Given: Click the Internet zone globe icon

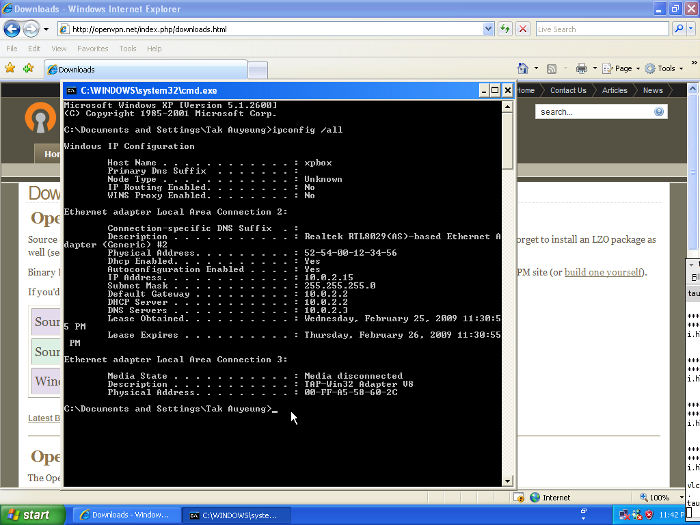Looking at the screenshot, I should point(535,497).
